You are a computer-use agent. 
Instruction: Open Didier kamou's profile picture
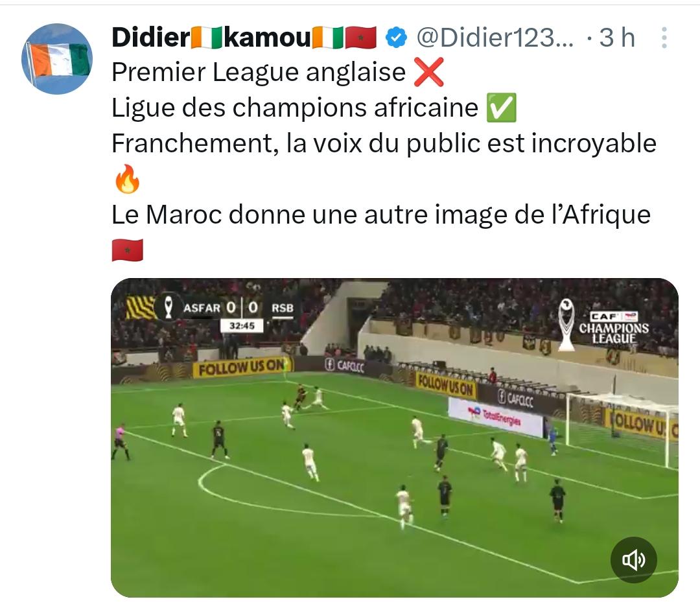(x=57, y=59)
